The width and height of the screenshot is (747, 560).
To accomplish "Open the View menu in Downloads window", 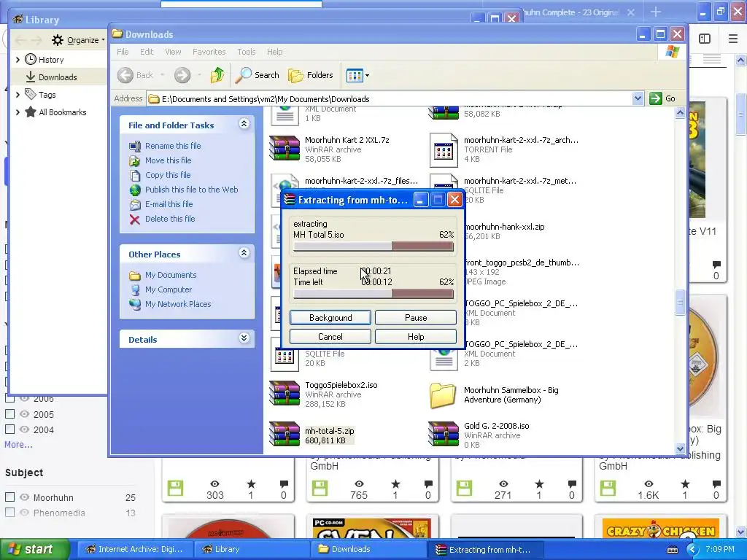I will [173, 52].
